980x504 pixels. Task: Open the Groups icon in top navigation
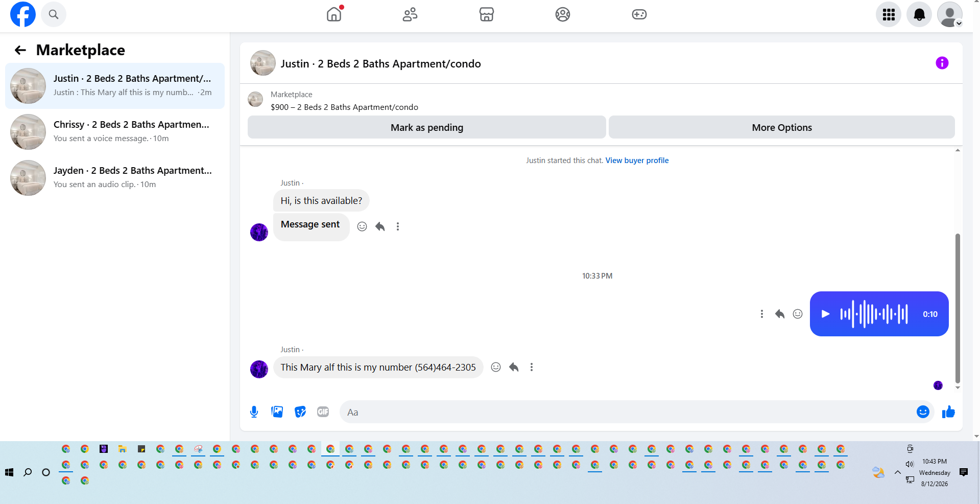click(x=563, y=14)
